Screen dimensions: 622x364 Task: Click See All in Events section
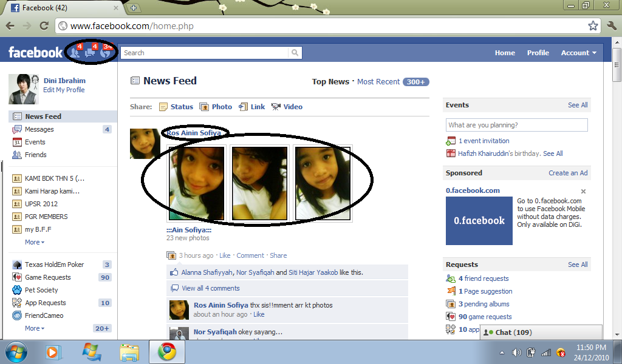[x=578, y=105]
